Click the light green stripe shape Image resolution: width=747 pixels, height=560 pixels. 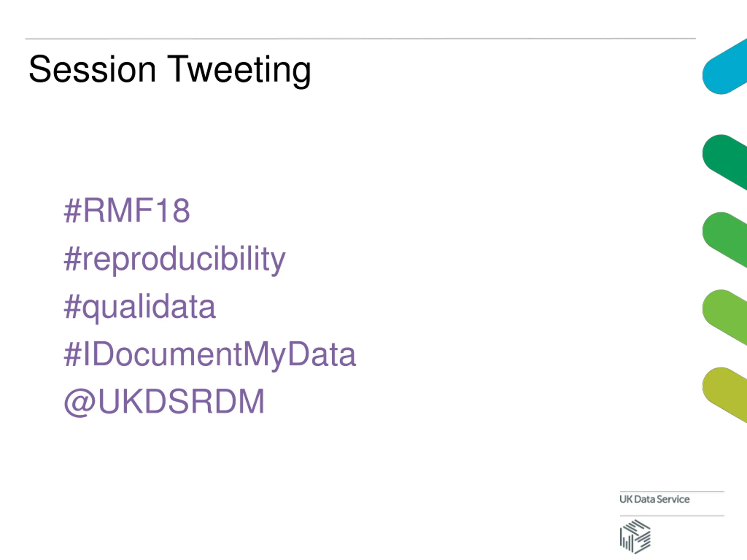coord(725,317)
